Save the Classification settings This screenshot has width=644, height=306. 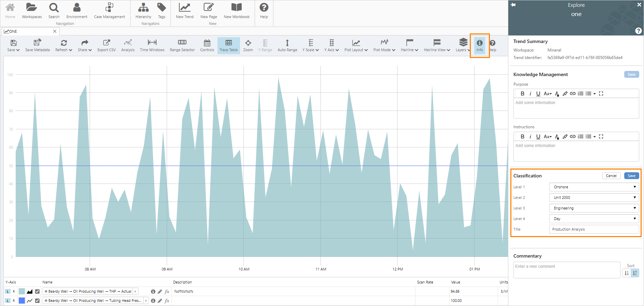(x=631, y=176)
